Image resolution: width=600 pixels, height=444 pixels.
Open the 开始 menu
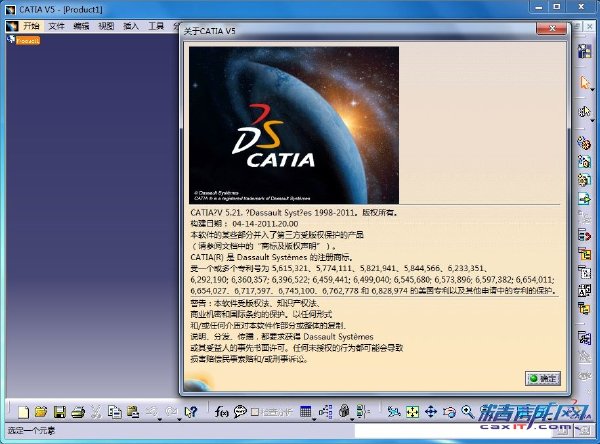tap(31, 26)
